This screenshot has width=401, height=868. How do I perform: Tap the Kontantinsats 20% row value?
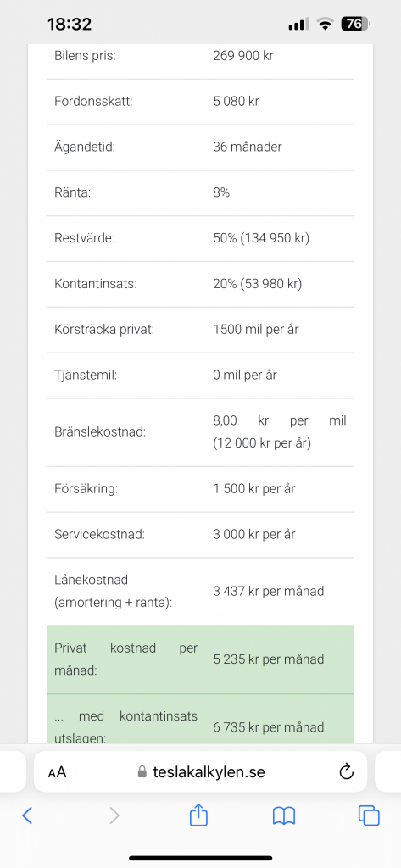(x=257, y=284)
